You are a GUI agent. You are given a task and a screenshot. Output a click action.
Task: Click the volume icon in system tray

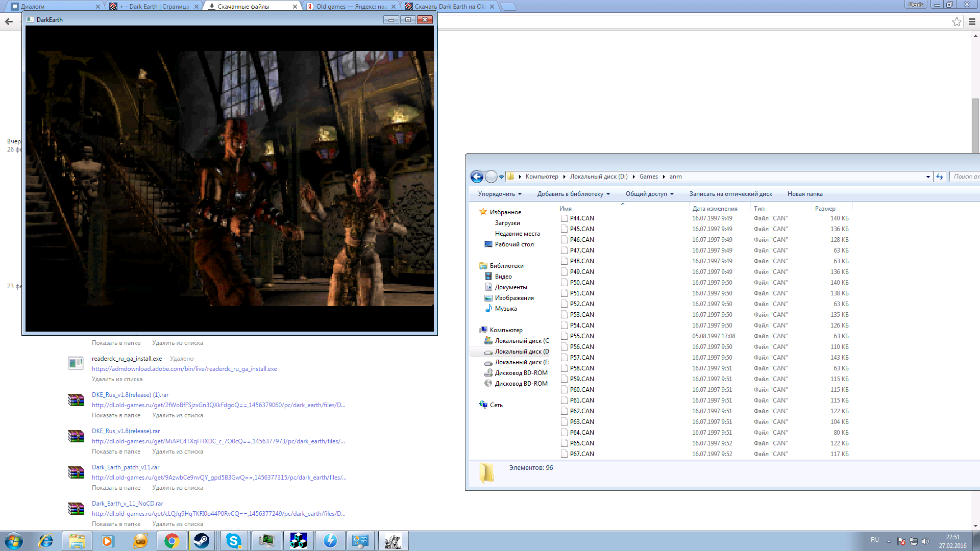(x=925, y=541)
